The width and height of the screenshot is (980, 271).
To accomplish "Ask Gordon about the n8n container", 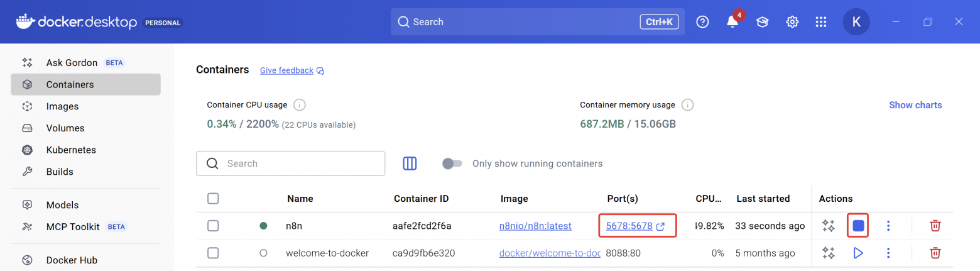I will point(829,226).
